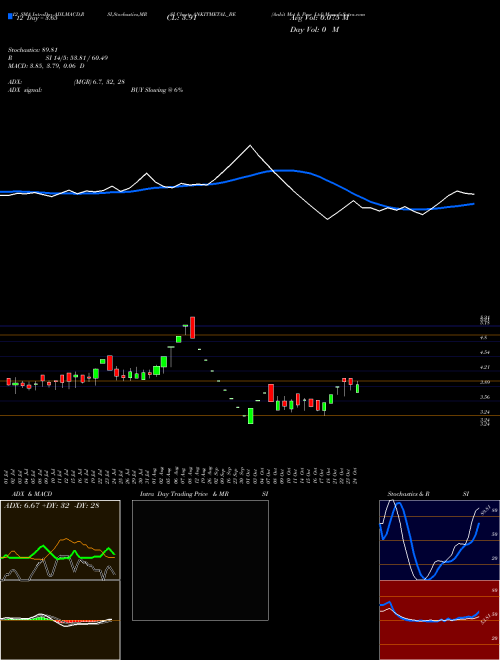Open the red RSI indicator chart
Screen dimensions: 500x660
439,620
